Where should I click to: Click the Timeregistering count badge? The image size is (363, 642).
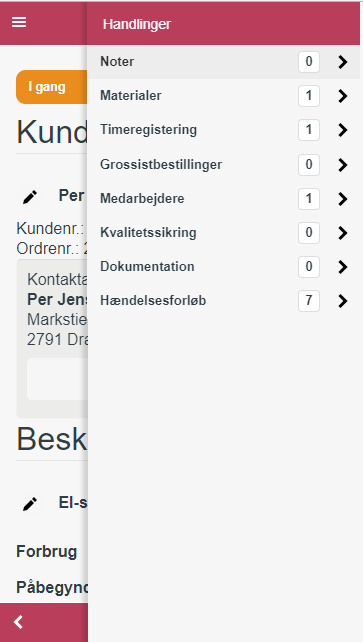click(309, 130)
